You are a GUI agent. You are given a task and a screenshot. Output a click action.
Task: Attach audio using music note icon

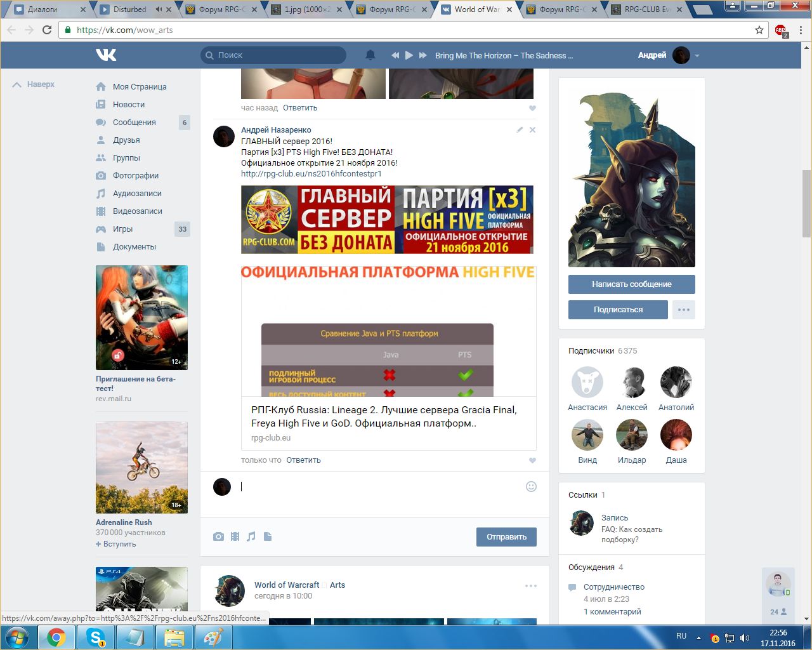pos(251,537)
